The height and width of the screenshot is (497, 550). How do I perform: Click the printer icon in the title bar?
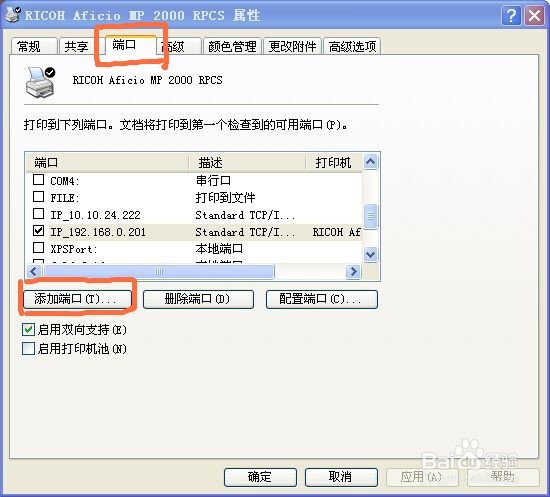pos(12,15)
